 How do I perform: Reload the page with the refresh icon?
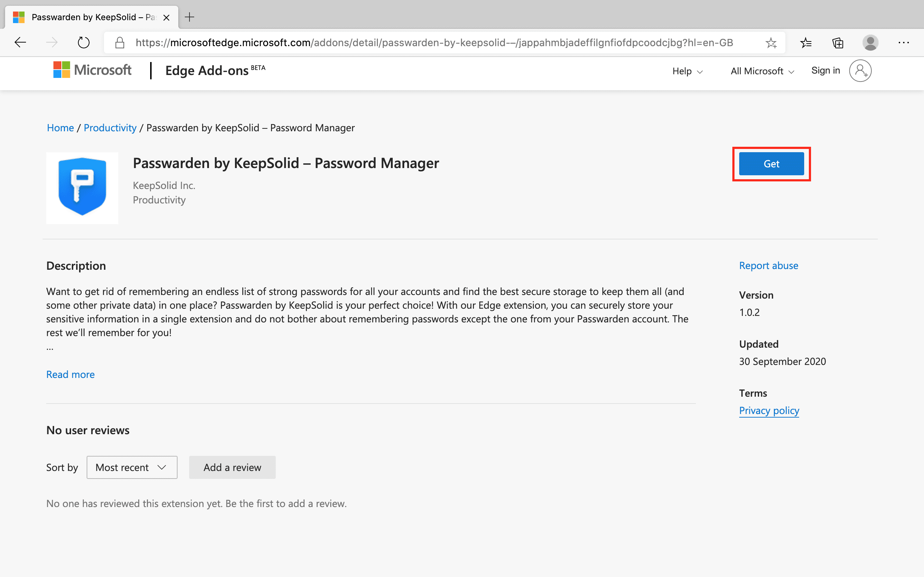point(83,42)
